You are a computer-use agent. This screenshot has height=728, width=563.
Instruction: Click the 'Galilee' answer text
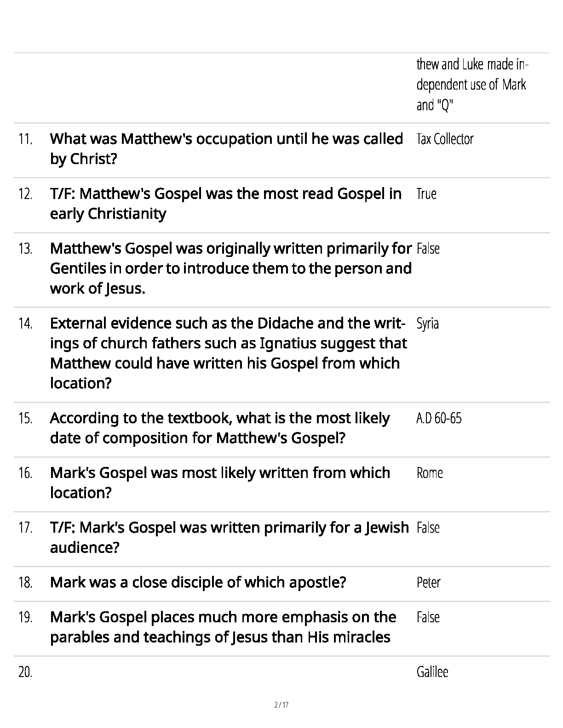point(432,672)
